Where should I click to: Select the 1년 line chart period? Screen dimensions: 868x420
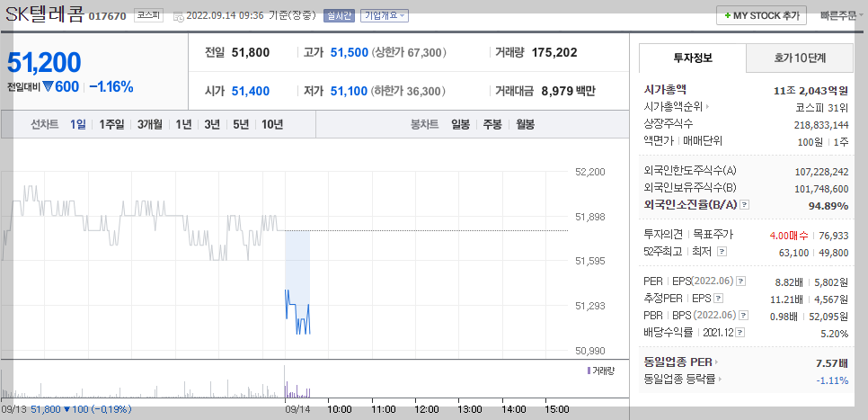183,125
